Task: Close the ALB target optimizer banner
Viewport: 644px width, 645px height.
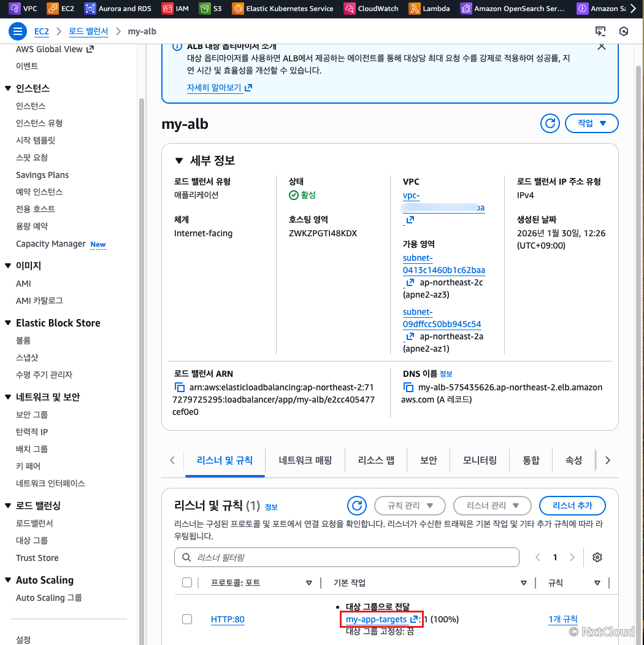Action: (x=601, y=46)
